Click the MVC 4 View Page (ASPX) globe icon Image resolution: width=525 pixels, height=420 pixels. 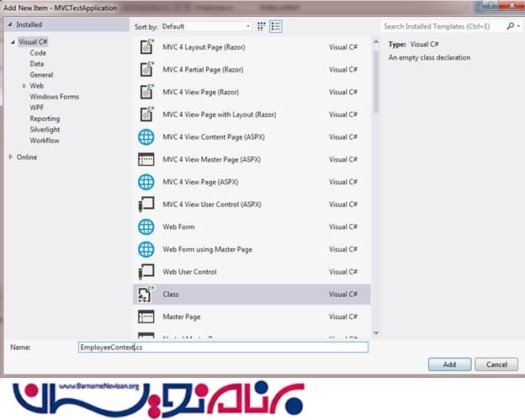[146, 182]
